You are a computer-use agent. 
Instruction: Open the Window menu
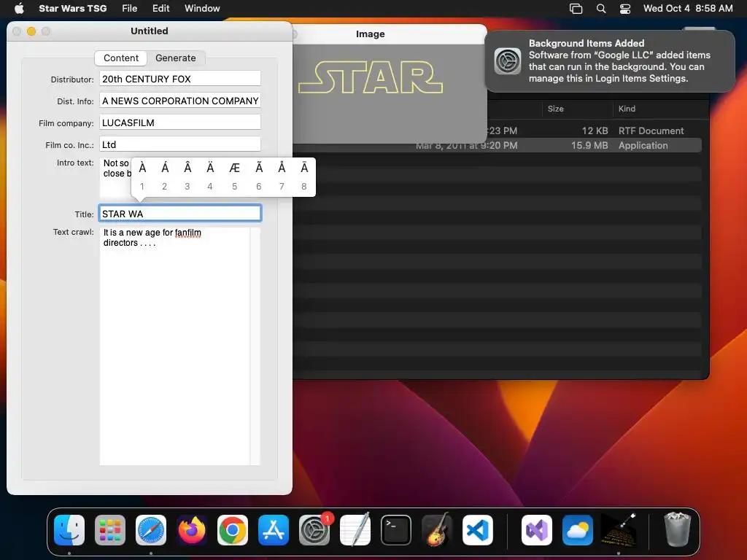[x=202, y=8]
